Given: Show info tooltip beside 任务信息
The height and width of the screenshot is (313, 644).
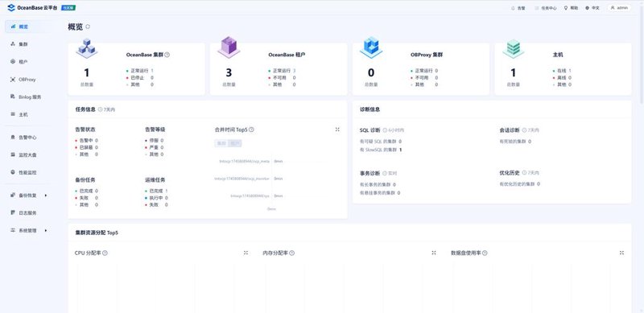Looking at the screenshot, I should tap(100, 109).
